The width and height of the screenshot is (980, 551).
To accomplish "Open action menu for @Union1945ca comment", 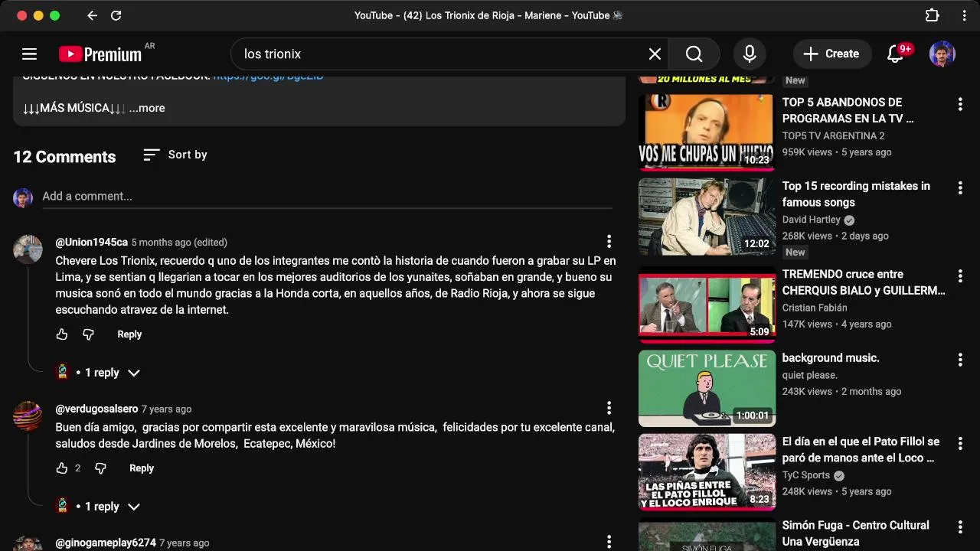I will point(609,242).
